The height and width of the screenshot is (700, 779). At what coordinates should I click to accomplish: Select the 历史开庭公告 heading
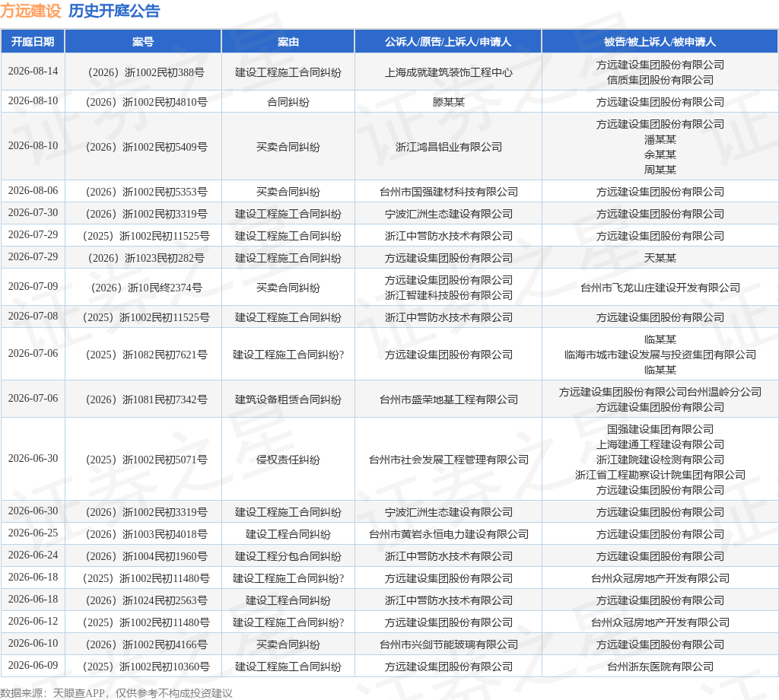point(114,11)
